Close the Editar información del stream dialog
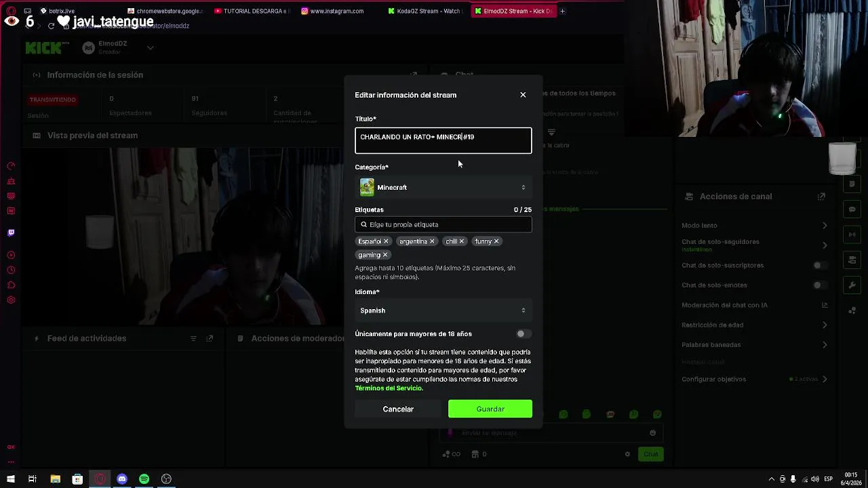 coord(523,95)
